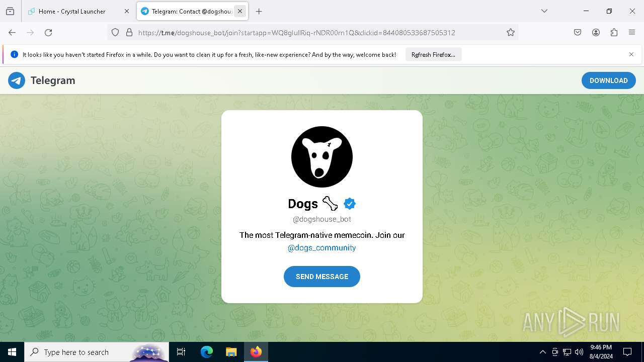Open the Extensions puzzle icon
Image resolution: width=644 pixels, height=362 pixels.
click(614, 33)
